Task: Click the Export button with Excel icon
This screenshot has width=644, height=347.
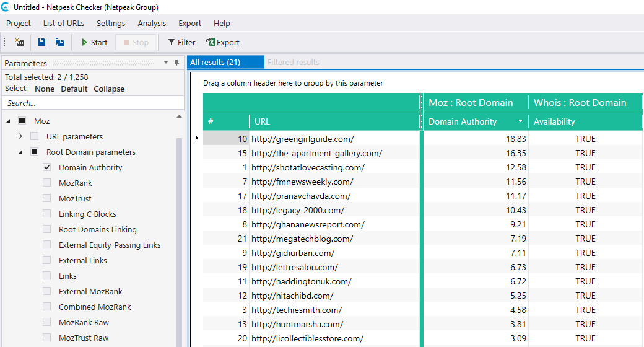Action: coord(222,42)
